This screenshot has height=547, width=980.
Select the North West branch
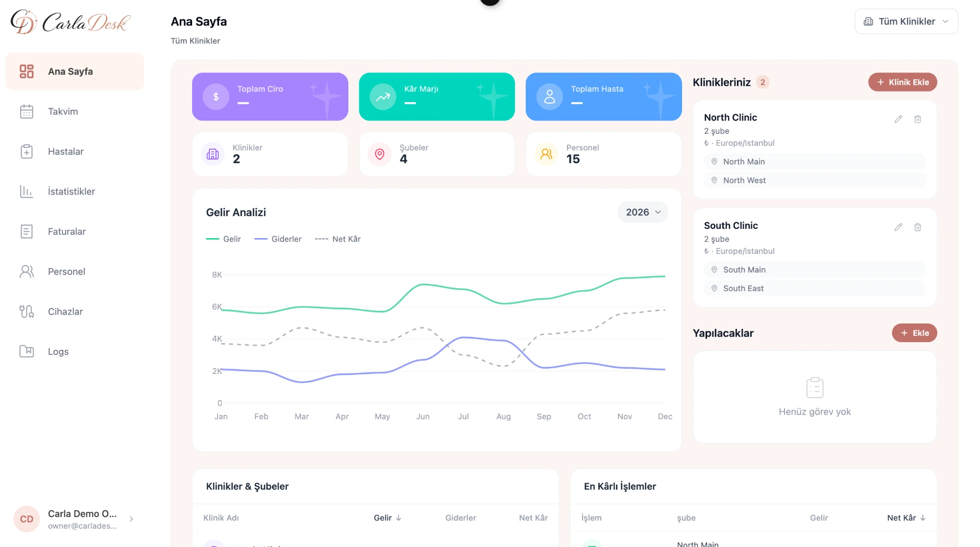click(x=815, y=180)
